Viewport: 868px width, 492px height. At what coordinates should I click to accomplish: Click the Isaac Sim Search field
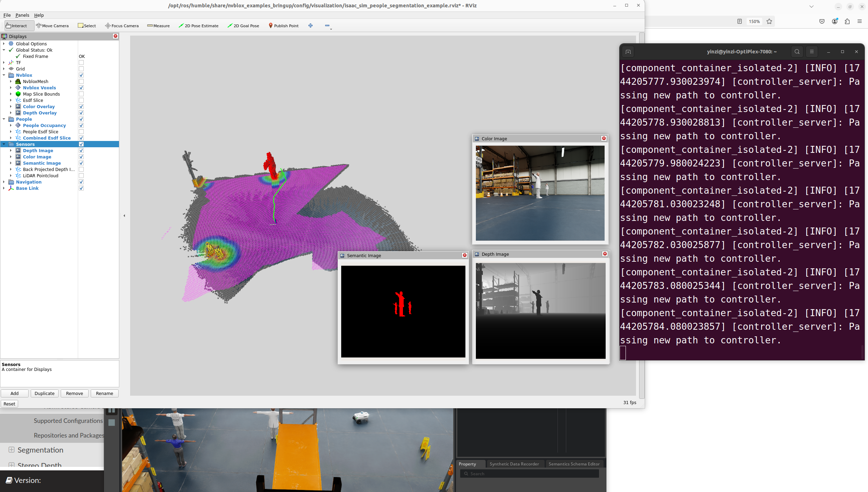coord(530,474)
